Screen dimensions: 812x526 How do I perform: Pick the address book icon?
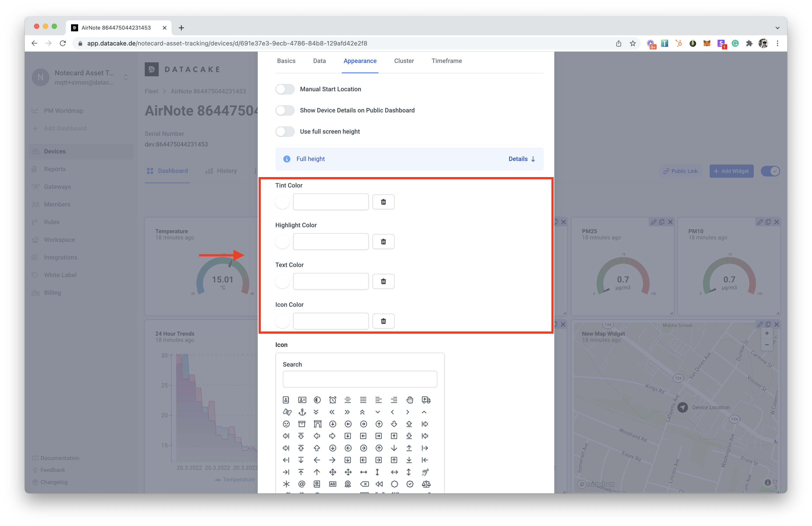286,400
